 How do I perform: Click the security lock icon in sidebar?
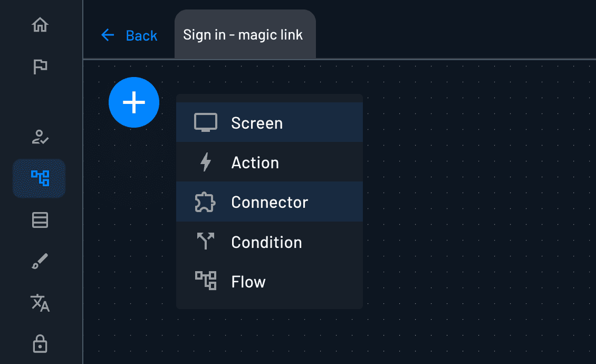click(40, 344)
